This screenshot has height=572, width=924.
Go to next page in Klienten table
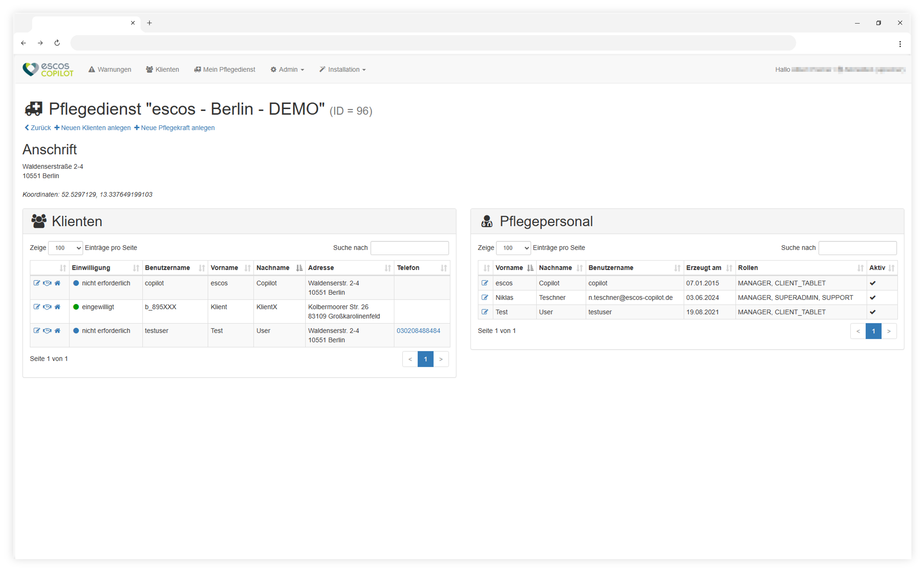[x=441, y=359]
